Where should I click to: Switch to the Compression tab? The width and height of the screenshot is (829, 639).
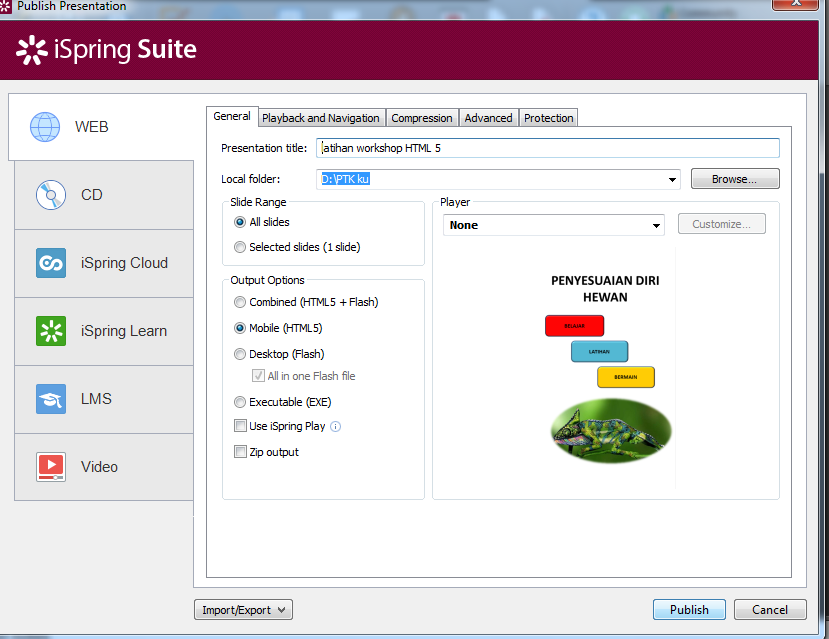[x=422, y=118]
